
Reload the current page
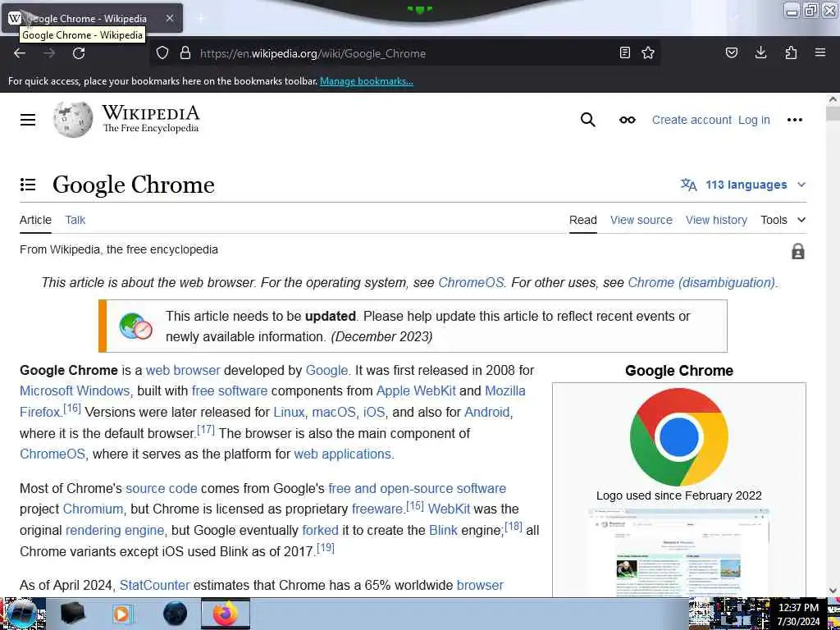pyautogui.click(x=79, y=53)
